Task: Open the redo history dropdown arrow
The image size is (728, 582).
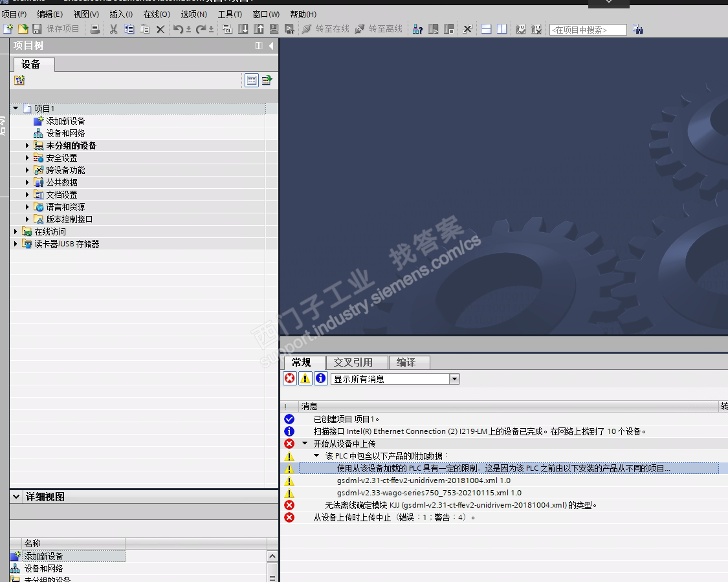Action: pos(211,30)
